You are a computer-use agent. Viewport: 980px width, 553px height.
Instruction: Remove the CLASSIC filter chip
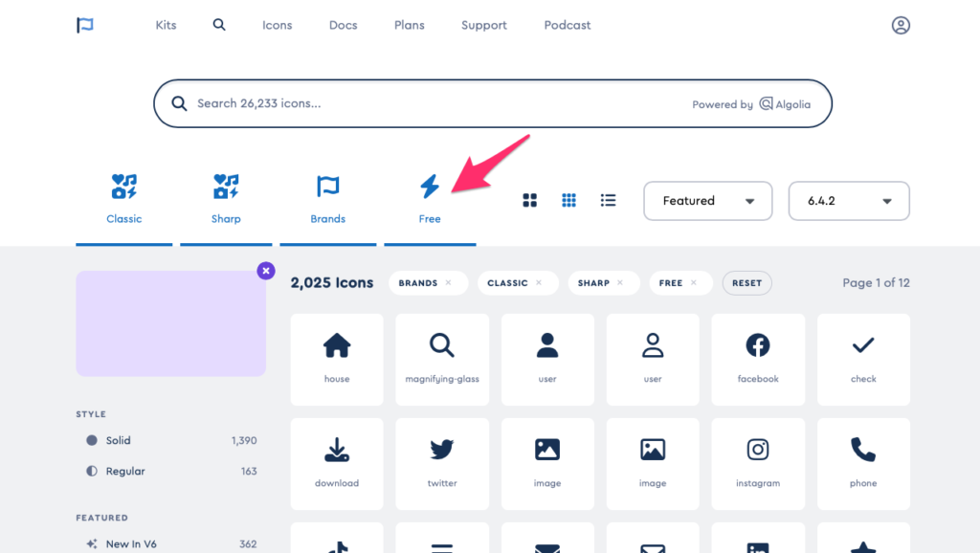coord(539,283)
